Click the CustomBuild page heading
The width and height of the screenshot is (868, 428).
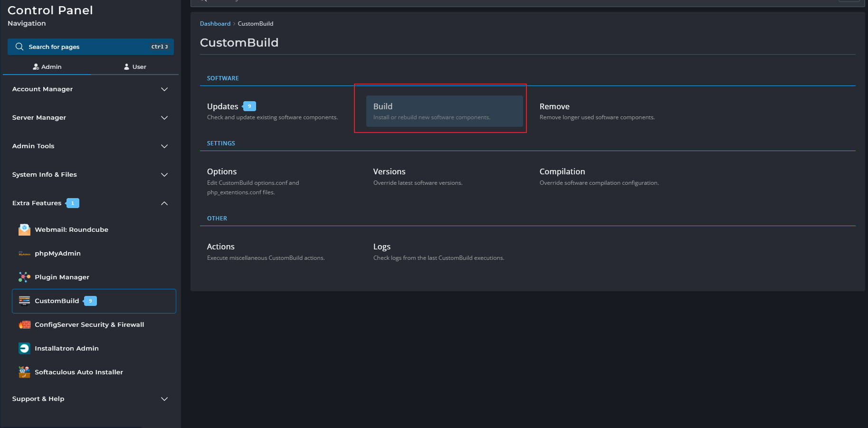point(239,43)
